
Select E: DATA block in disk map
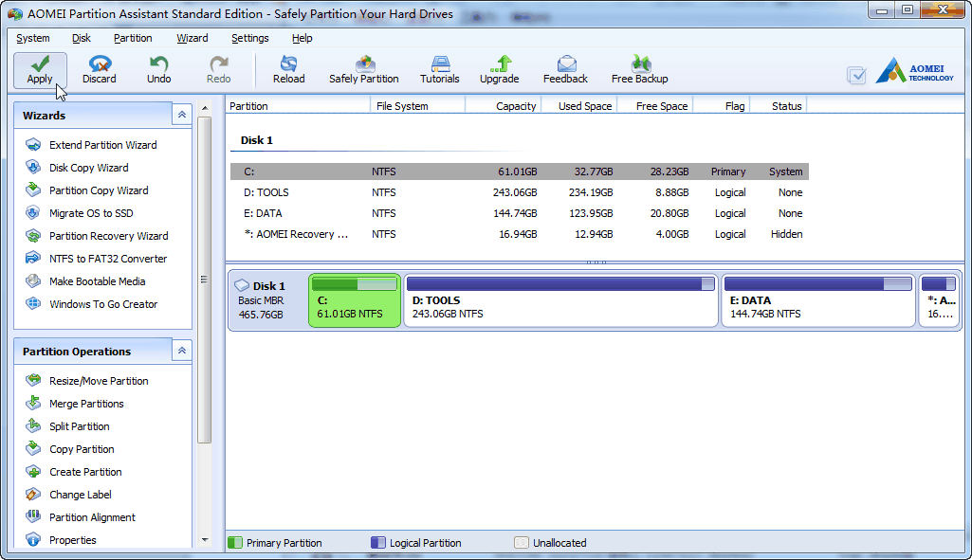pos(818,300)
